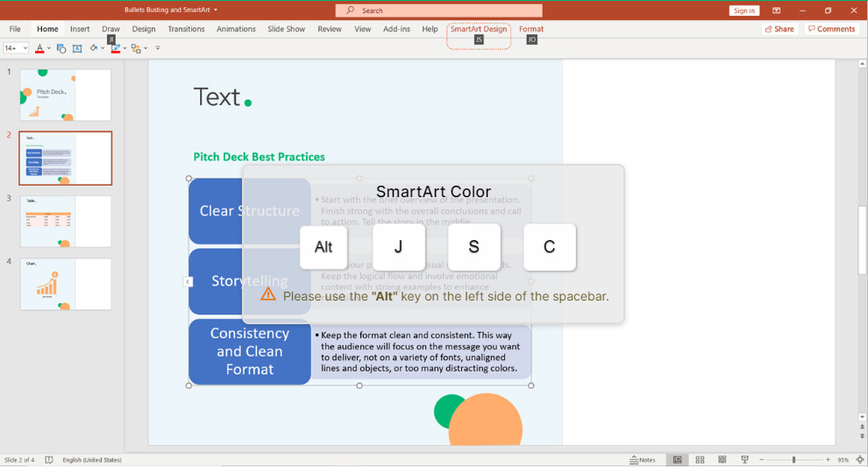Switch to the Home tab
868x467 pixels.
coord(47,29)
